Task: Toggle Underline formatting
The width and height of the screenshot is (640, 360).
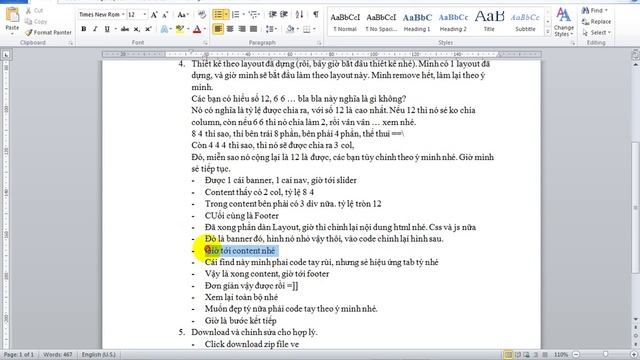Action: pyautogui.click(x=107, y=29)
